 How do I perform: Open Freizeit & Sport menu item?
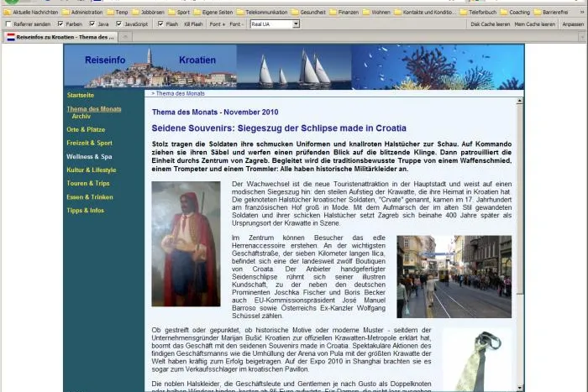(x=89, y=144)
